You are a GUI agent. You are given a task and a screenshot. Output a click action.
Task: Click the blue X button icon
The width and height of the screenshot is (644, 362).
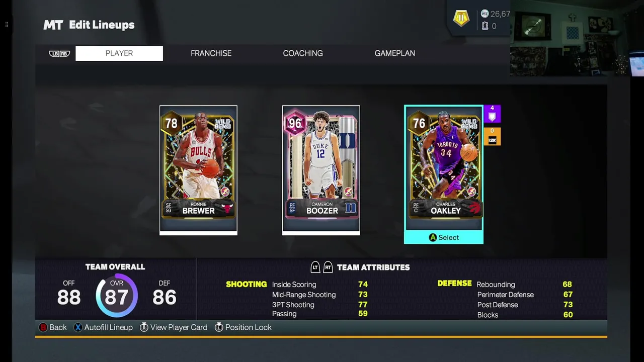click(78, 327)
